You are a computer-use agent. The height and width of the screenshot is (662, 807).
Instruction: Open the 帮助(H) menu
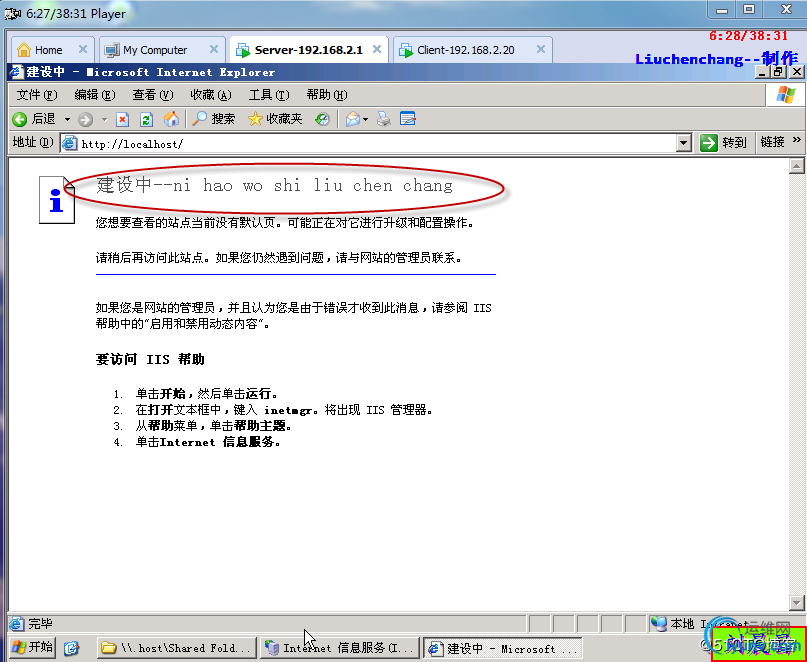coord(327,95)
